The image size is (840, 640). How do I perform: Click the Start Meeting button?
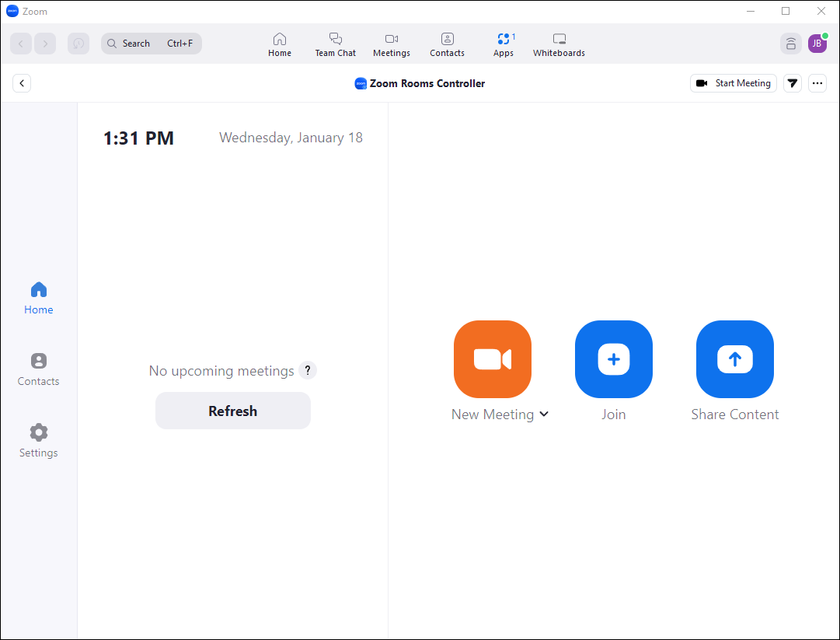734,83
